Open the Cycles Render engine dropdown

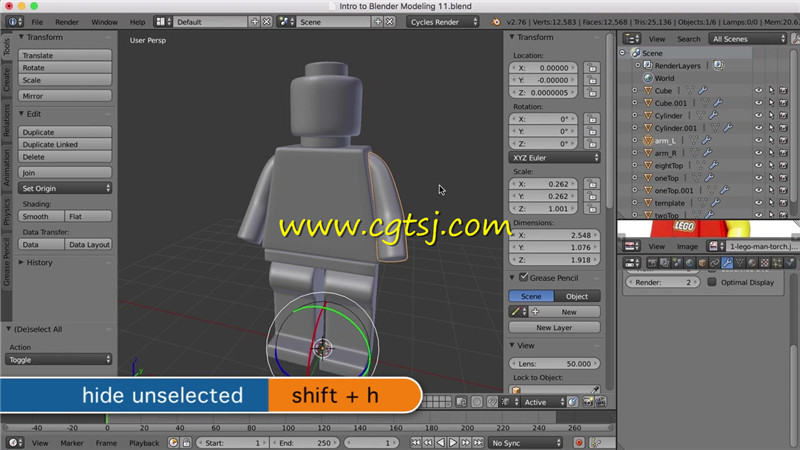click(x=443, y=22)
